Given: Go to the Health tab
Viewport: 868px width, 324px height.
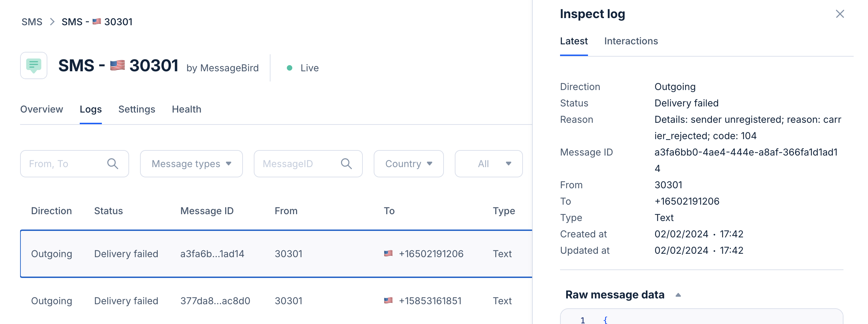Looking at the screenshot, I should click(186, 109).
